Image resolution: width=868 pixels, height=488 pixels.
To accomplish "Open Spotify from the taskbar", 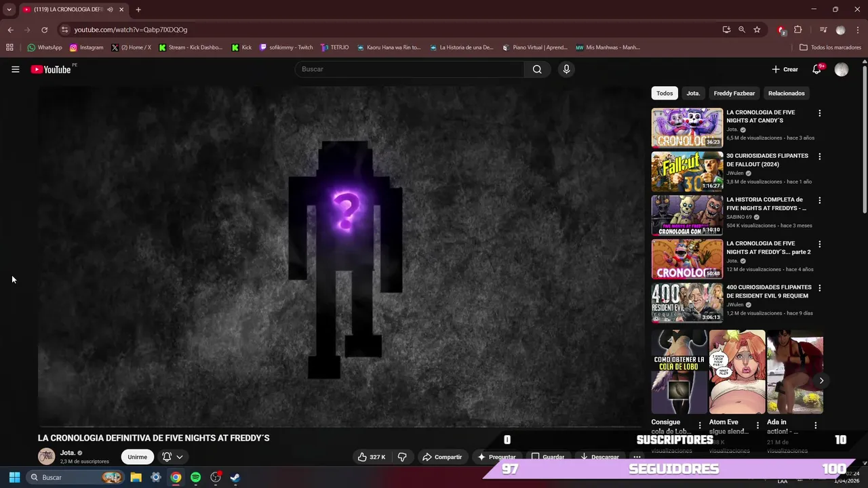I will point(195,477).
